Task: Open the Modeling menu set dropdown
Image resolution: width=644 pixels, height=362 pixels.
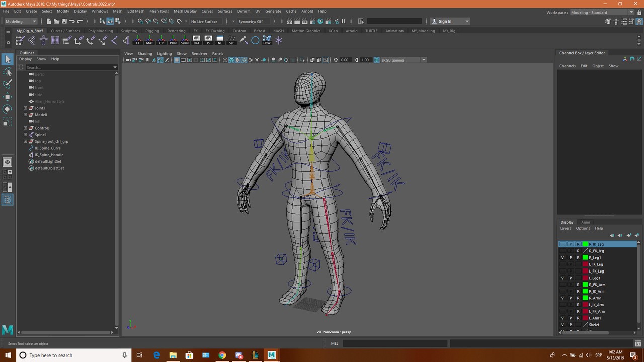Action: pos(20,21)
